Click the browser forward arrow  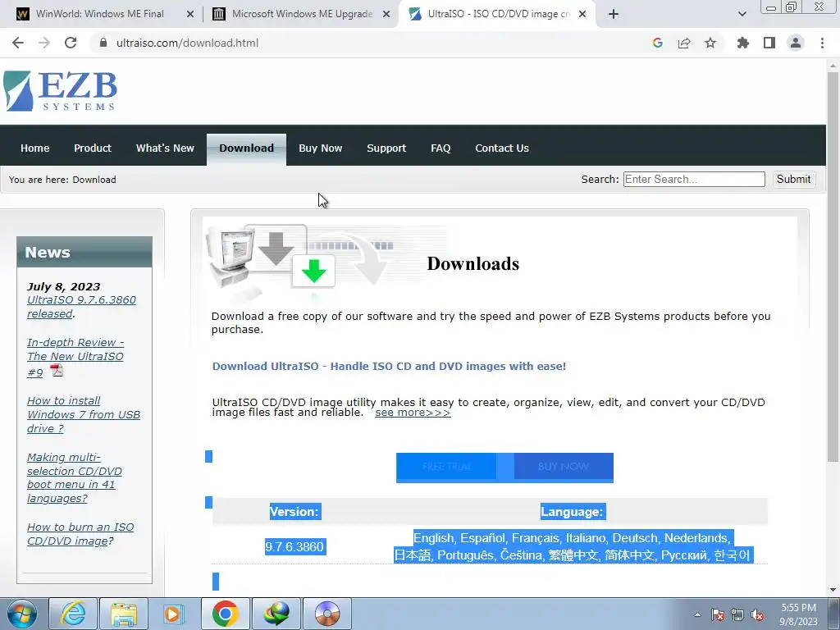pyautogui.click(x=44, y=43)
